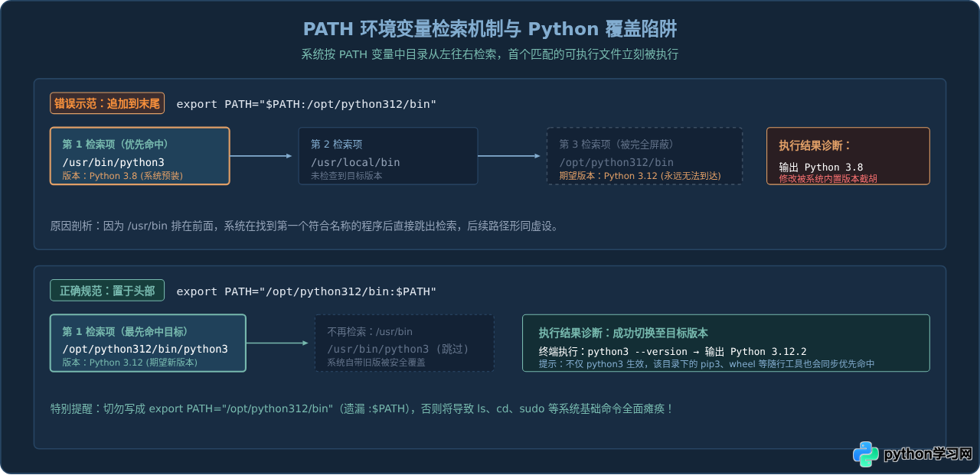980x475 pixels.
Task: Click 原因剖析 explanation line
Action: point(305,226)
